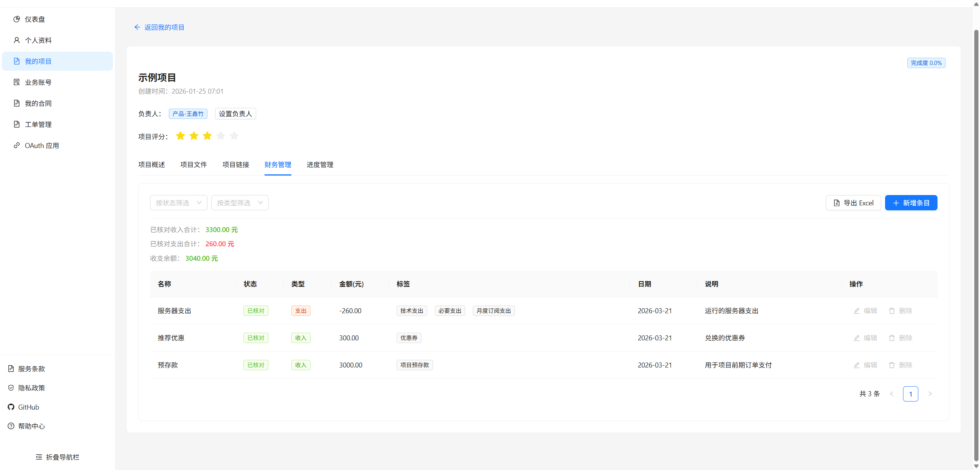Open the type filter dropdown
The width and height of the screenshot is (980, 470).
[x=240, y=203]
